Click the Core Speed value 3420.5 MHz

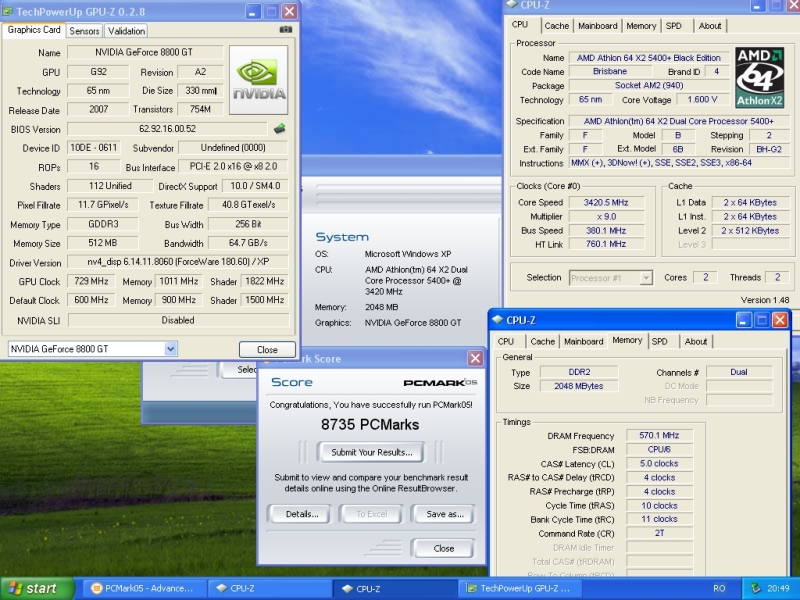point(606,203)
